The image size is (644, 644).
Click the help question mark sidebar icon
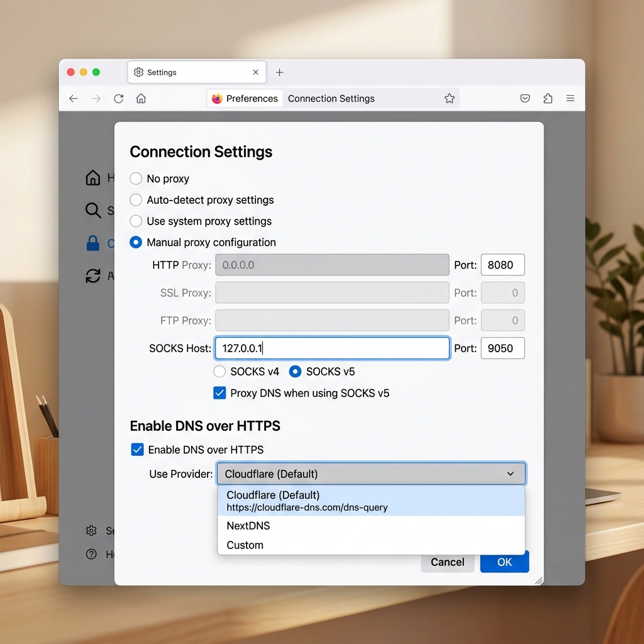[x=91, y=554]
